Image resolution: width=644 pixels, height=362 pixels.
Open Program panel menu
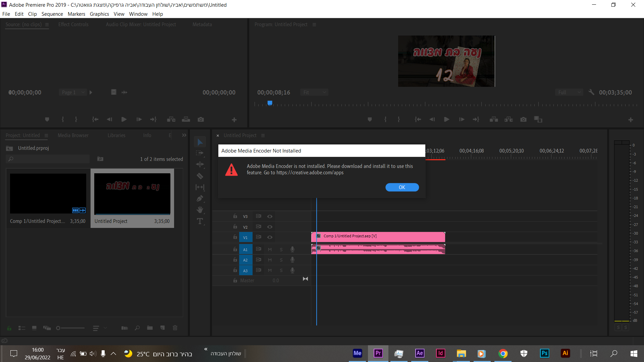pos(314,24)
